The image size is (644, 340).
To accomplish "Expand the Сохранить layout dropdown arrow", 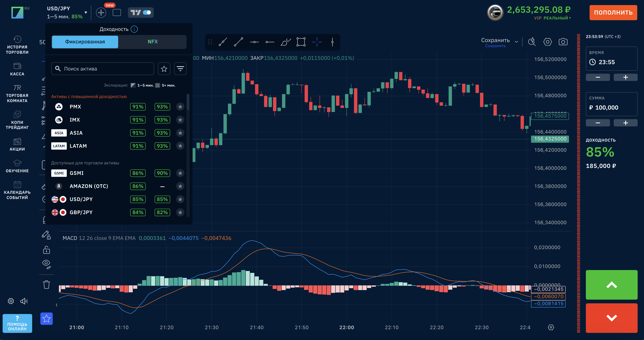I will [x=516, y=42].
